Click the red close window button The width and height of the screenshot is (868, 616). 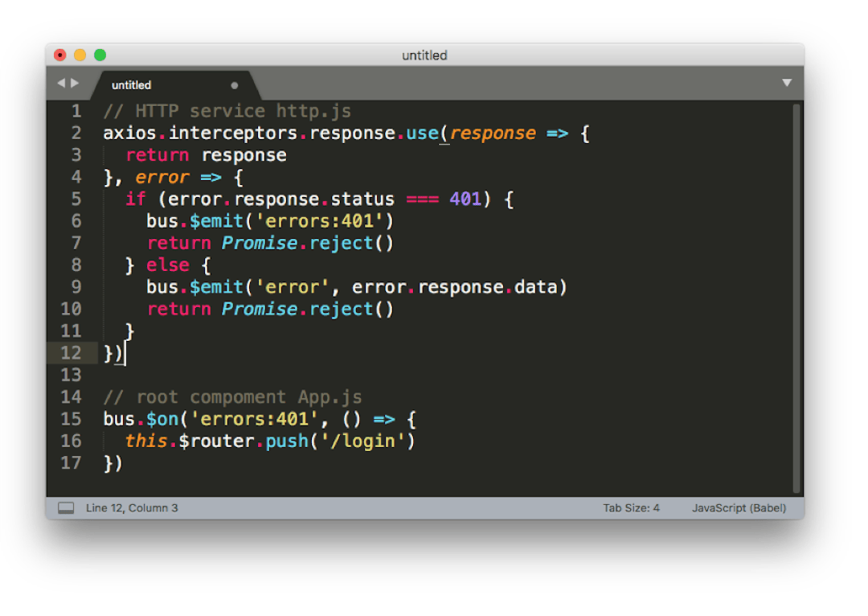60,55
